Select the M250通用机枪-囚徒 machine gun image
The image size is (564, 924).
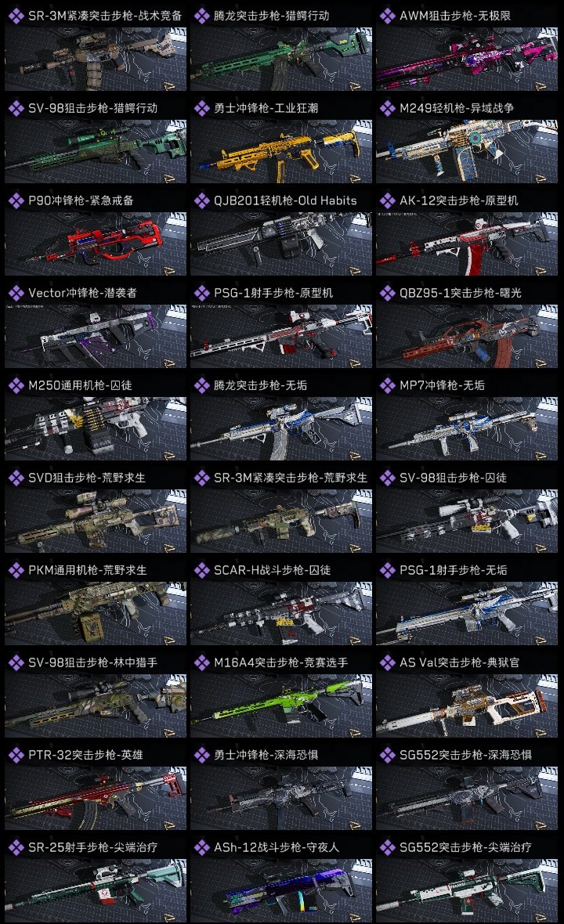pyautogui.click(x=96, y=428)
